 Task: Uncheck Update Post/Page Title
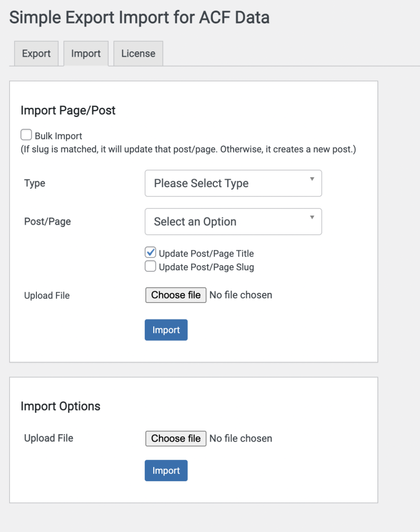(150, 252)
